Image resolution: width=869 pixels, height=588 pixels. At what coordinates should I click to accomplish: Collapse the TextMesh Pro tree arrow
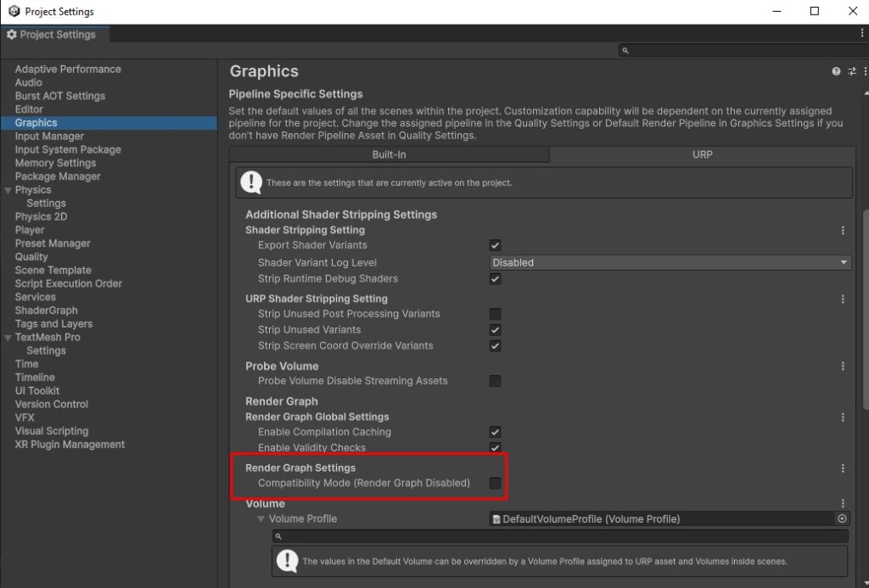point(8,338)
